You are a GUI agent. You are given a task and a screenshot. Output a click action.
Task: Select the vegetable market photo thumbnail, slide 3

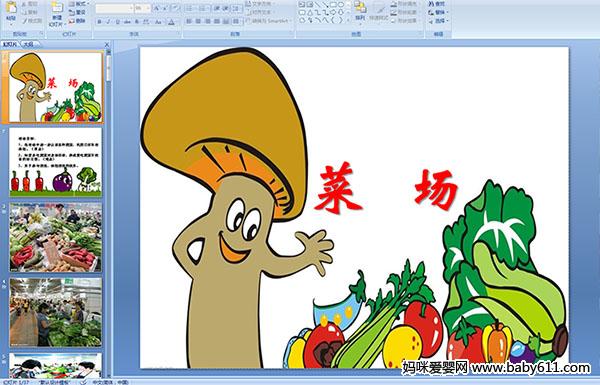point(55,237)
